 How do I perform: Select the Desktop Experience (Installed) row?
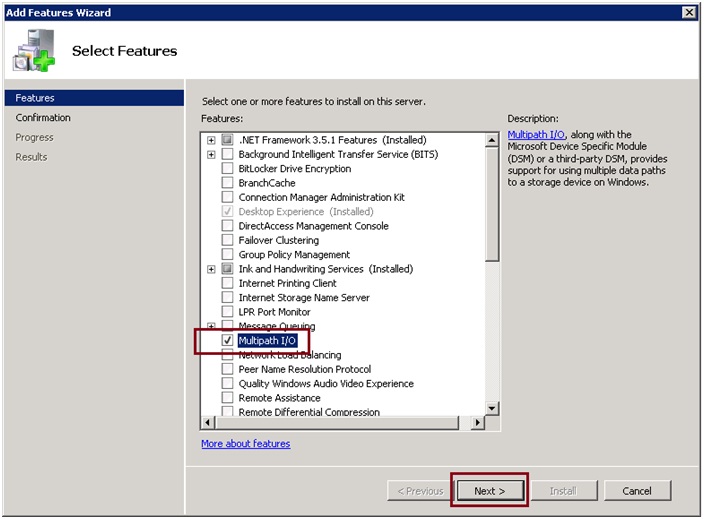point(306,211)
